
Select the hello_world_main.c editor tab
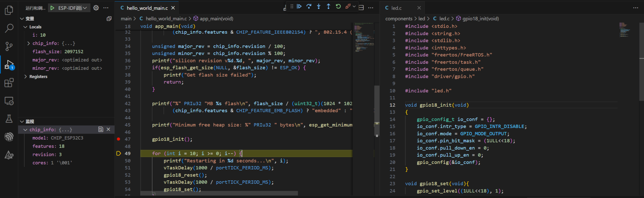click(x=147, y=8)
